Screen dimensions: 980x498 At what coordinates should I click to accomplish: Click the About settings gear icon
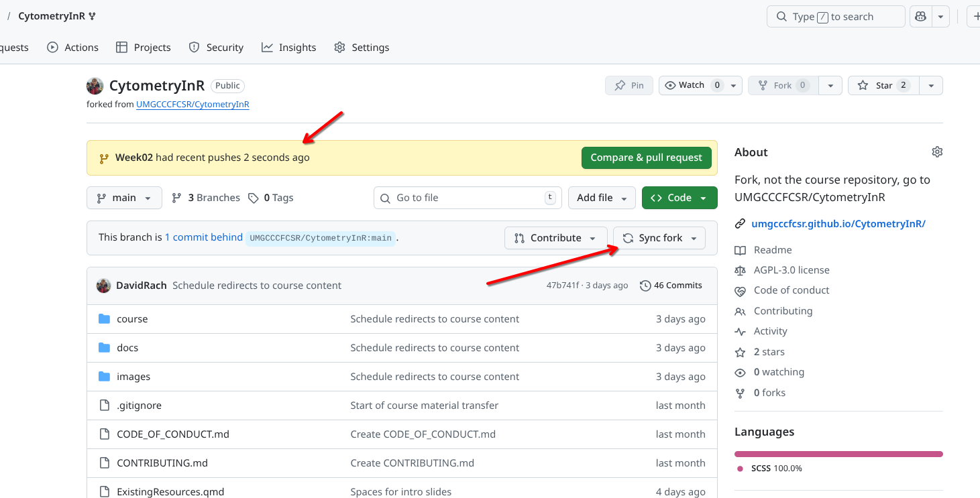click(x=937, y=152)
